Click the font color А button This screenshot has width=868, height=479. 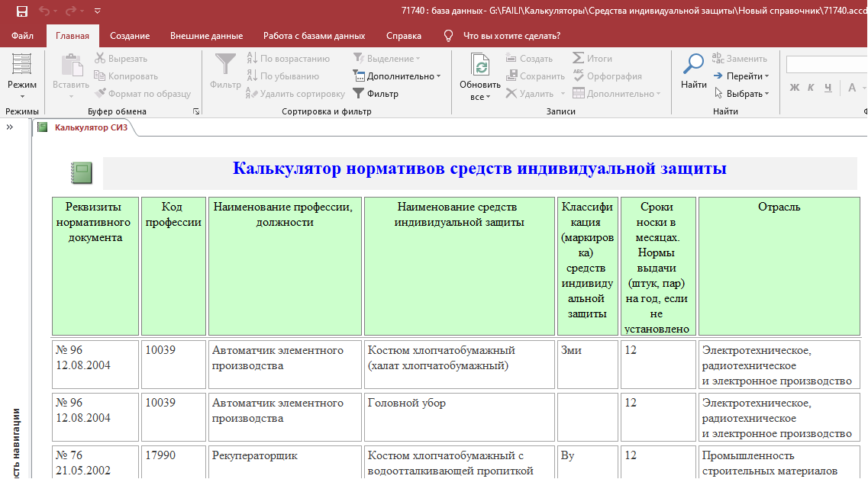[x=852, y=88]
